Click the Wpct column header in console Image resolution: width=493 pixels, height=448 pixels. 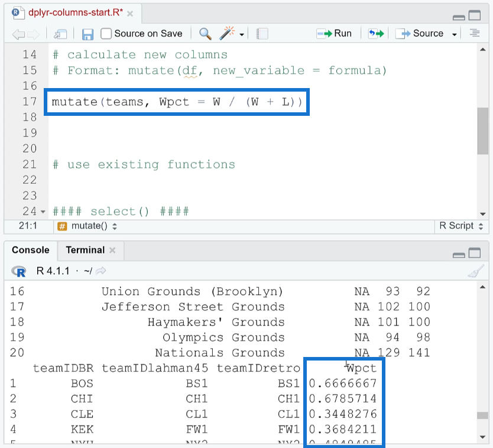[x=361, y=368]
